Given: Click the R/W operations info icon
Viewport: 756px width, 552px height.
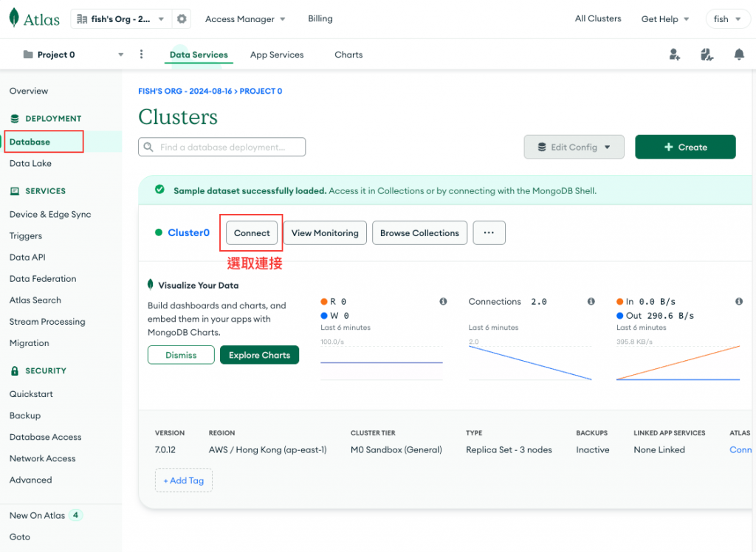Looking at the screenshot, I should (443, 301).
